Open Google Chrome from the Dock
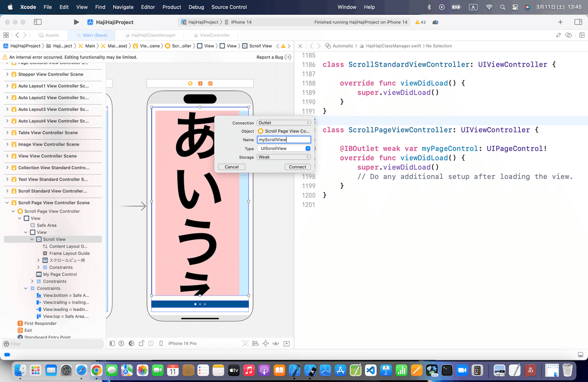Screen dimensions: 588x382 96,370
